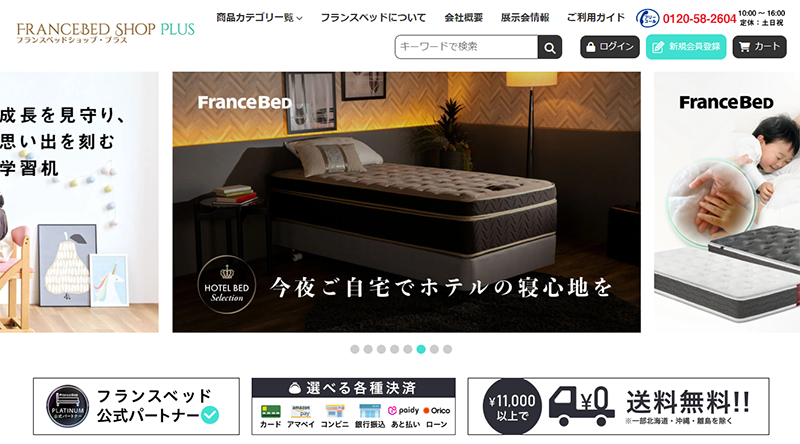Open the 会社概要 menu item
The height and width of the screenshot is (444, 800).
click(463, 18)
